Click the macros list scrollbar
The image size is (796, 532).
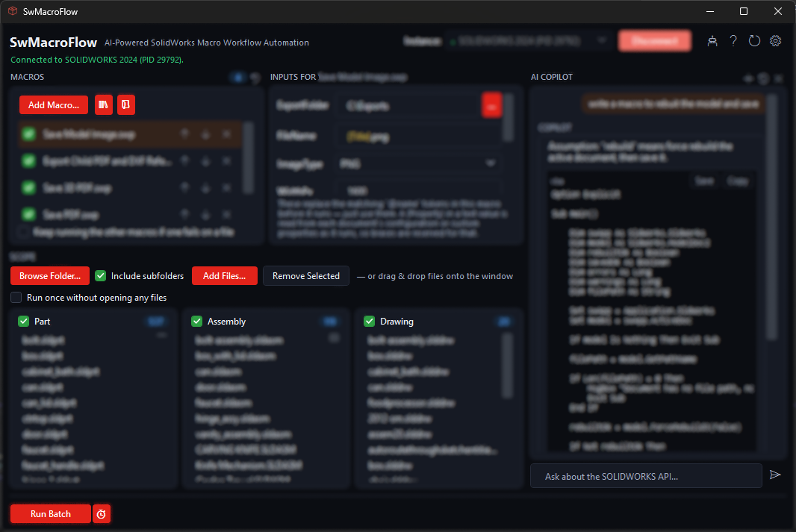248,157
